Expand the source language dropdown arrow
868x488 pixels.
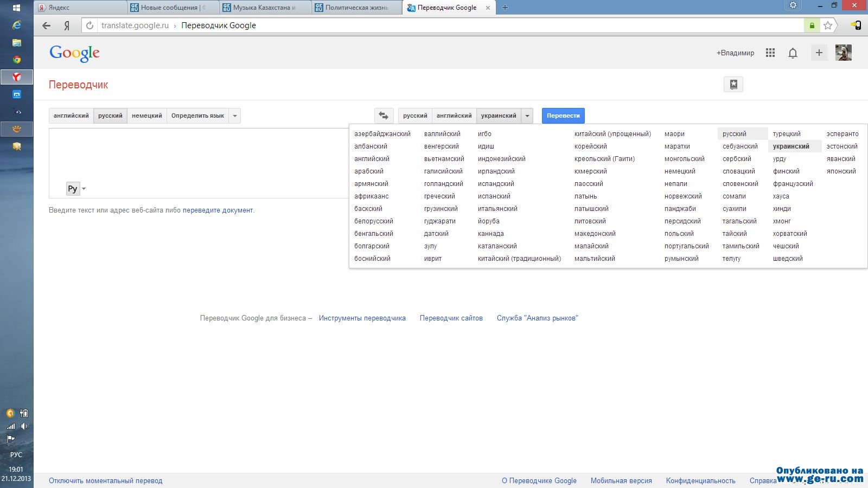(x=235, y=115)
